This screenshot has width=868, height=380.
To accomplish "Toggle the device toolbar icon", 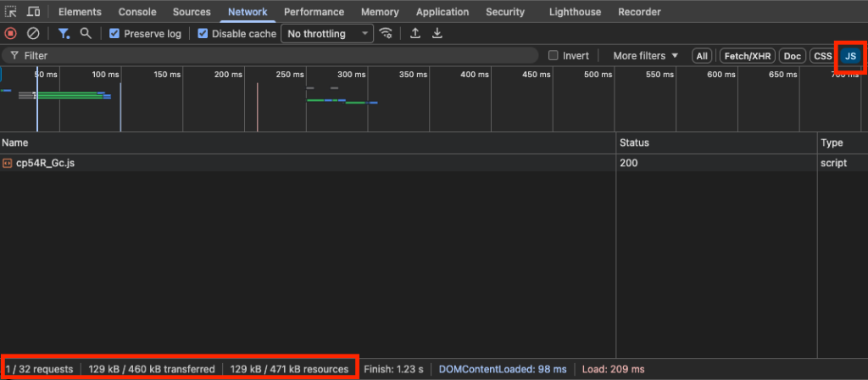I will (x=34, y=12).
